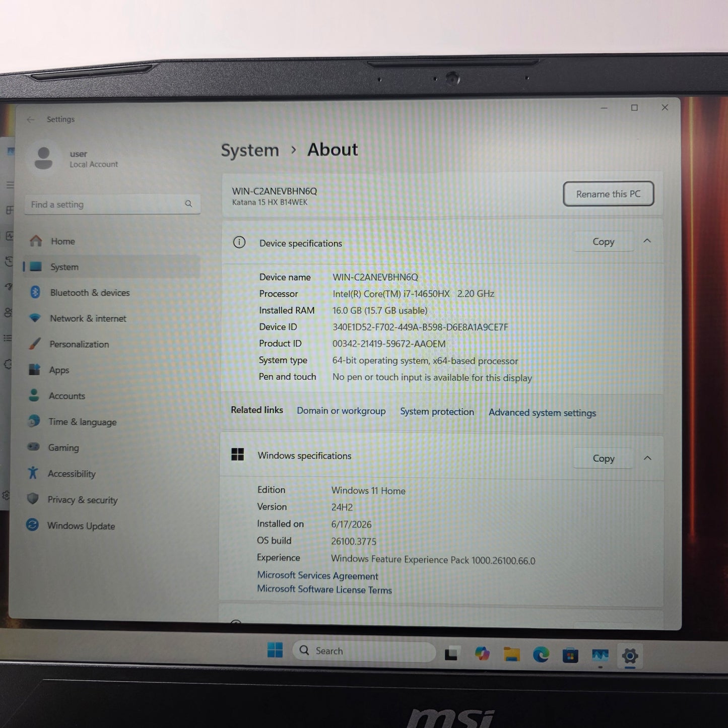Click the Network wifi icon in sidebar
The height and width of the screenshot is (728, 728).
point(35,318)
